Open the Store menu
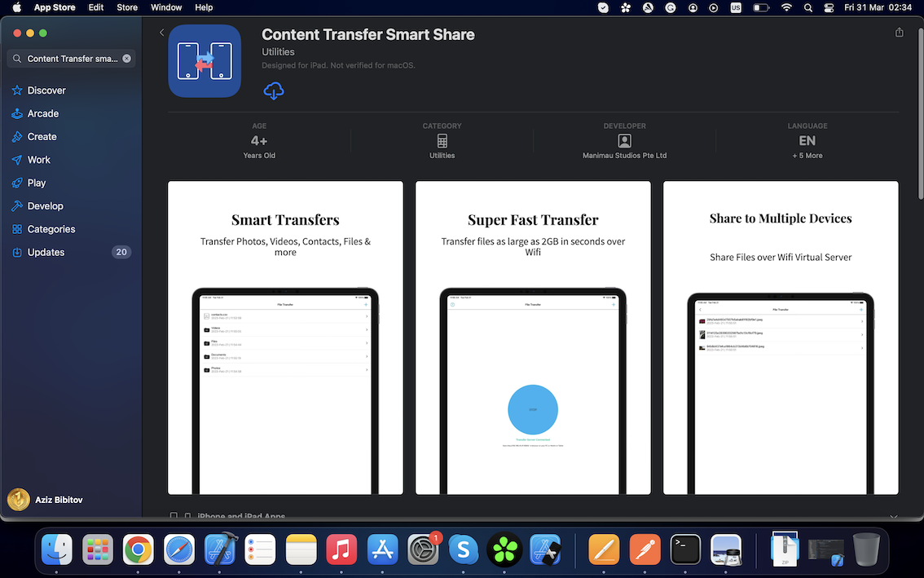Screen dimensions: 924x578 [126, 7]
